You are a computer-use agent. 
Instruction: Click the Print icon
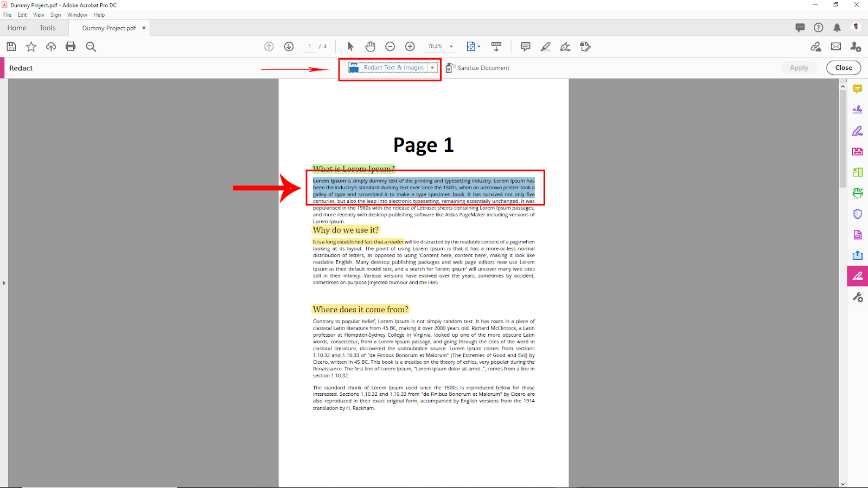tap(71, 47)
